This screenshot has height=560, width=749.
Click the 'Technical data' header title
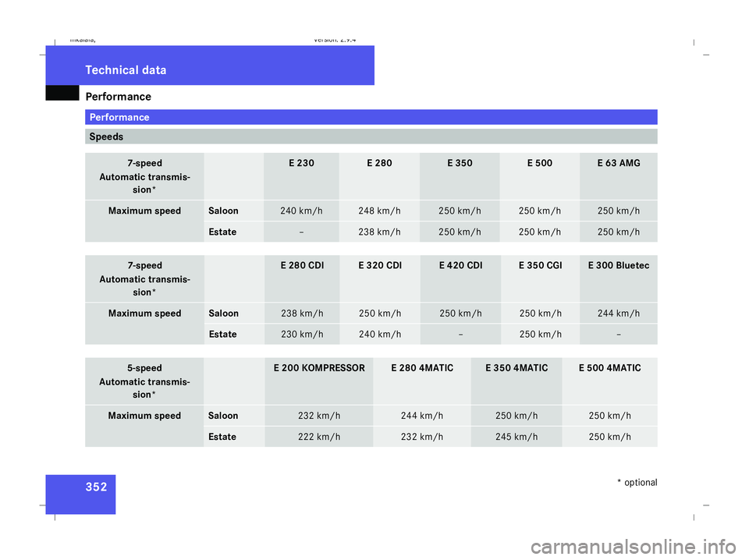[x=126, y=70]
